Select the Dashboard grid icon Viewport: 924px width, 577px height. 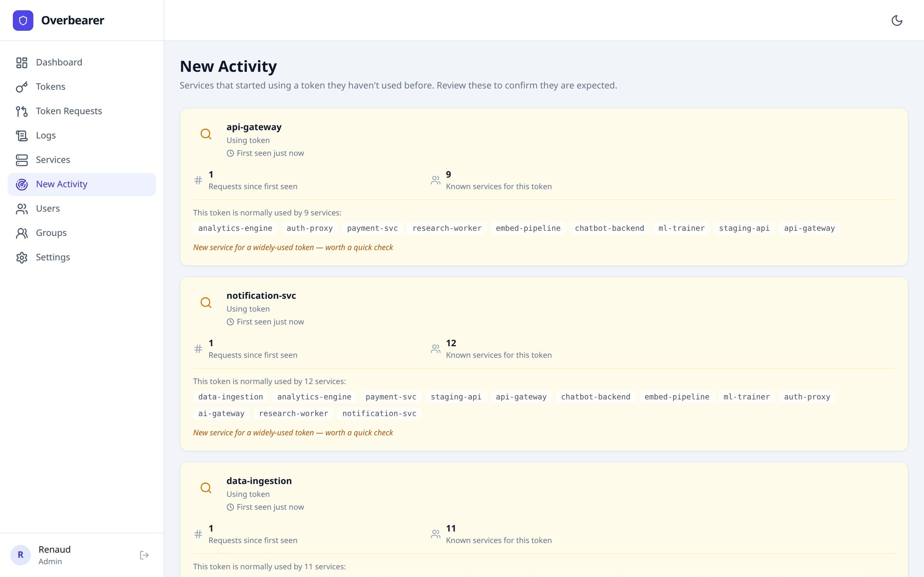(22, 62)
